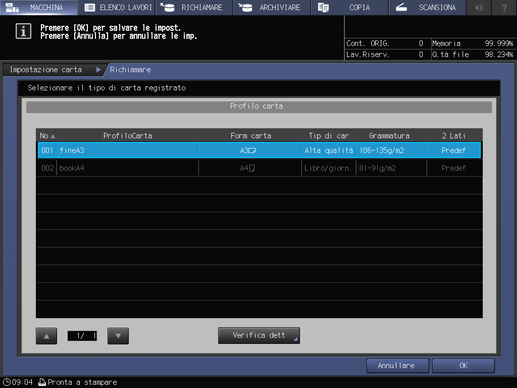Open Verifica dett details
The height and width of the screenshot is (388, 517).
click(x=259, y=335)
